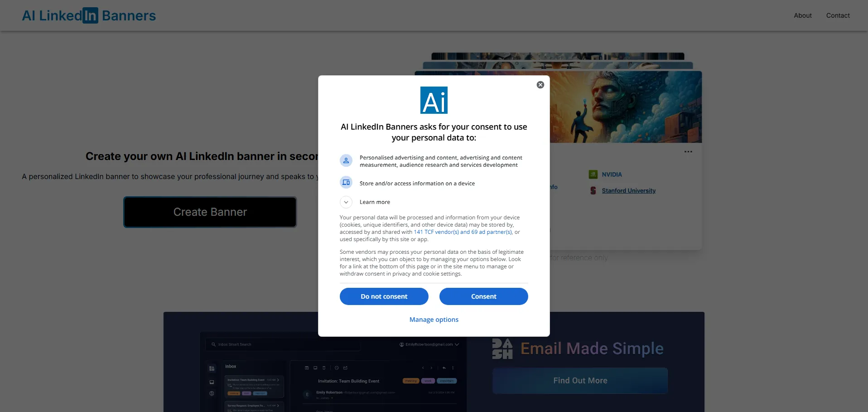Click the device storage icon
The image size is (868, 412).
(x=346, y=183)
